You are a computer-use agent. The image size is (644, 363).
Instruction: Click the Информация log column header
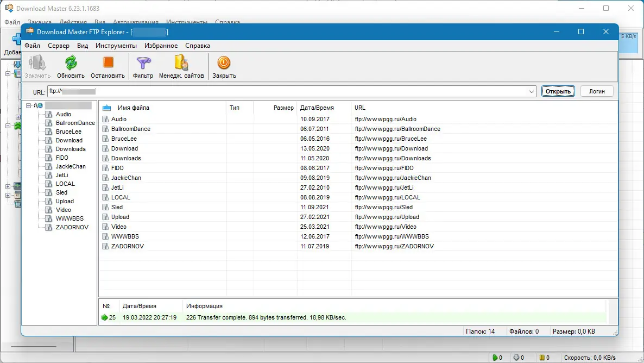(x=204, y=306)
